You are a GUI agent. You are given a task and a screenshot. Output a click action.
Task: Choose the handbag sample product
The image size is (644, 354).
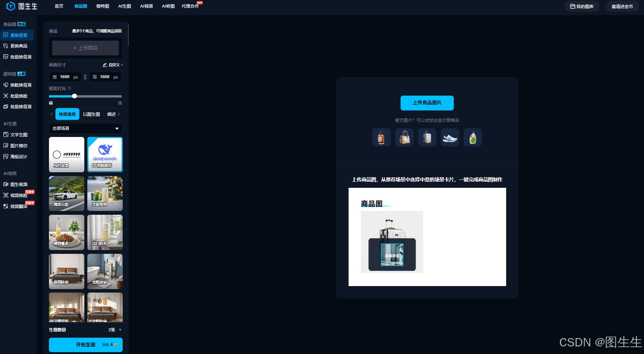pyautogui.click(x=404, y=137)
